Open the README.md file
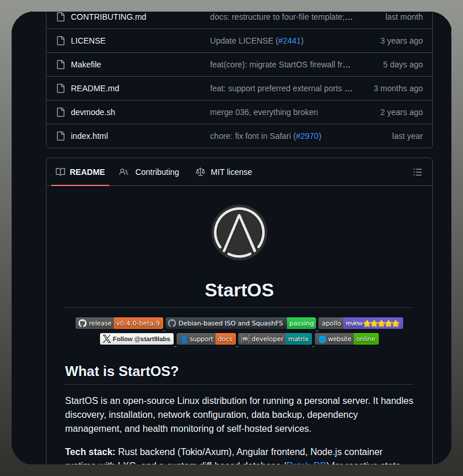 [95, 88]
